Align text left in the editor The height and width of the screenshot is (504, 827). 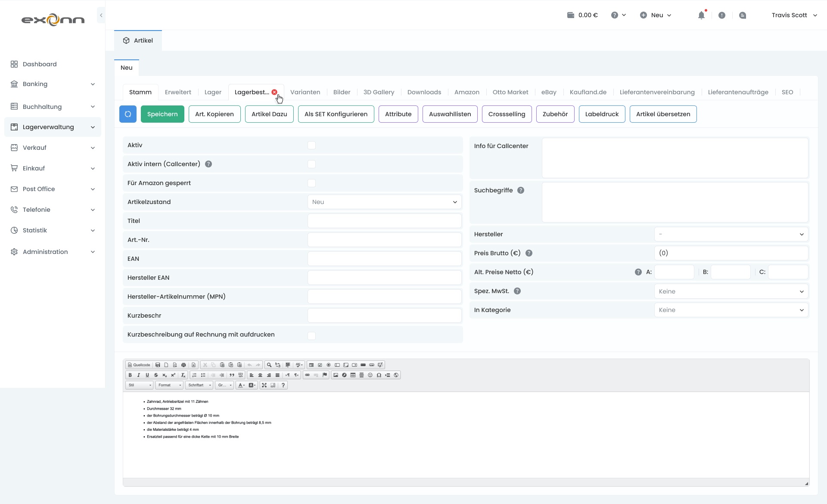pos(252,375)
